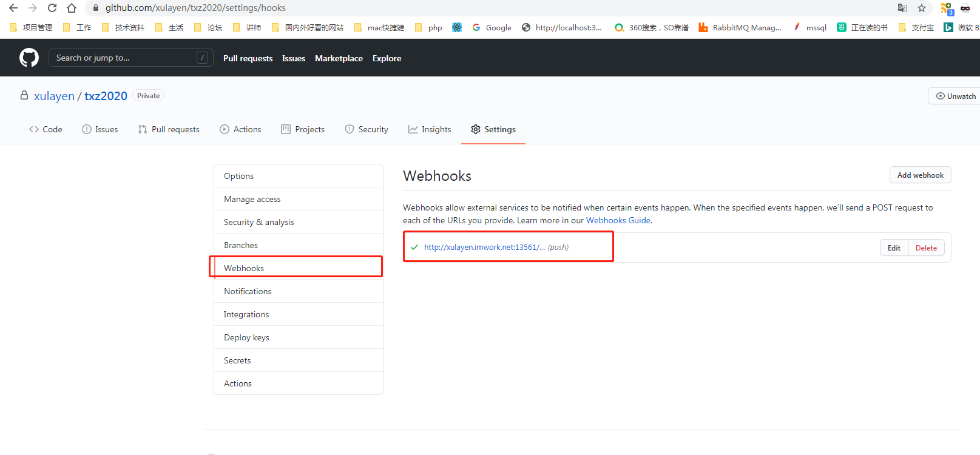Image resolution: width=980 pixels, height=455 pixels.
Task: Open the RSS feed extension with badge 3
Action: point(947,8)
